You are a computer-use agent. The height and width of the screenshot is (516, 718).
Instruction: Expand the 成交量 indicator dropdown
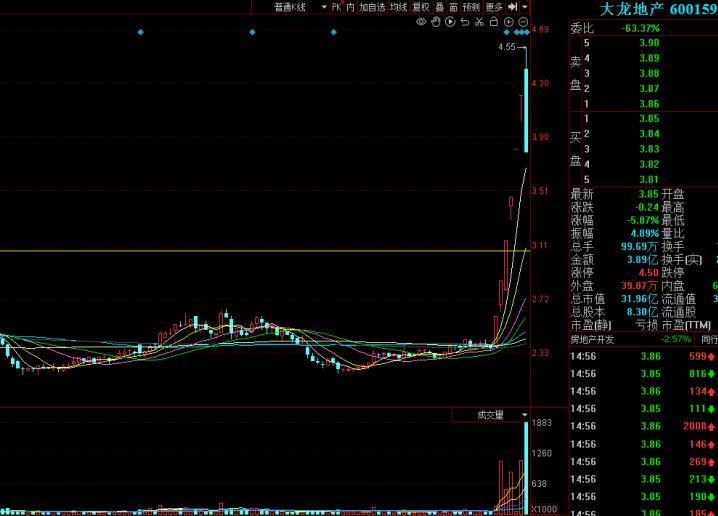524,414
